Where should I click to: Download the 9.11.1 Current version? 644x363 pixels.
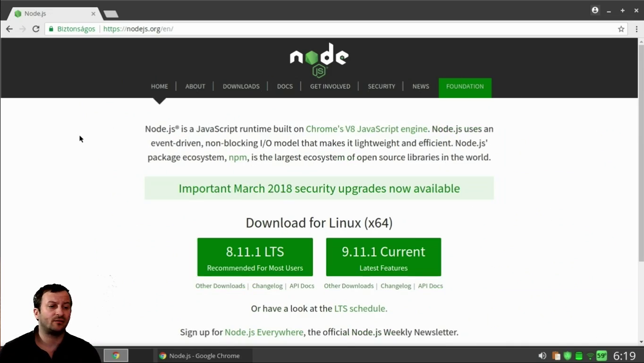tap(383, 257)
